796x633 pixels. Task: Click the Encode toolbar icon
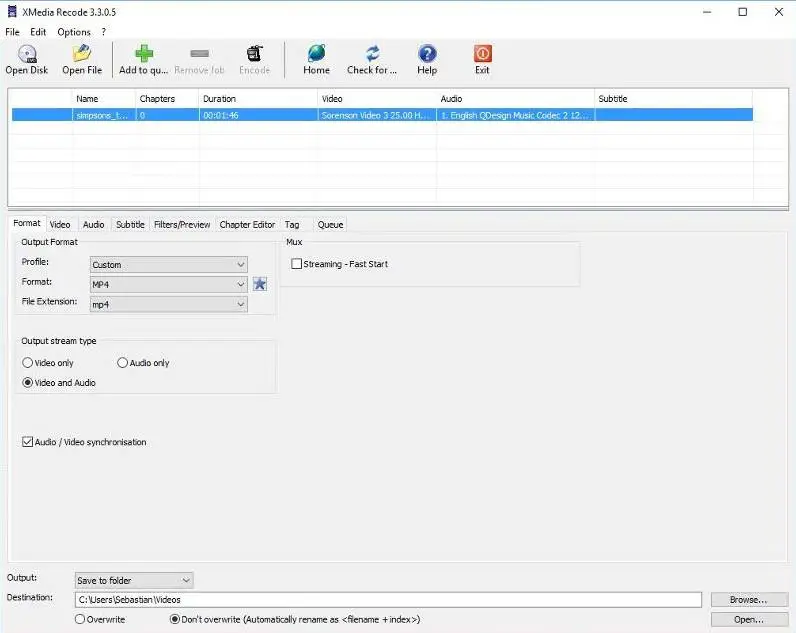tap(254, 53)
